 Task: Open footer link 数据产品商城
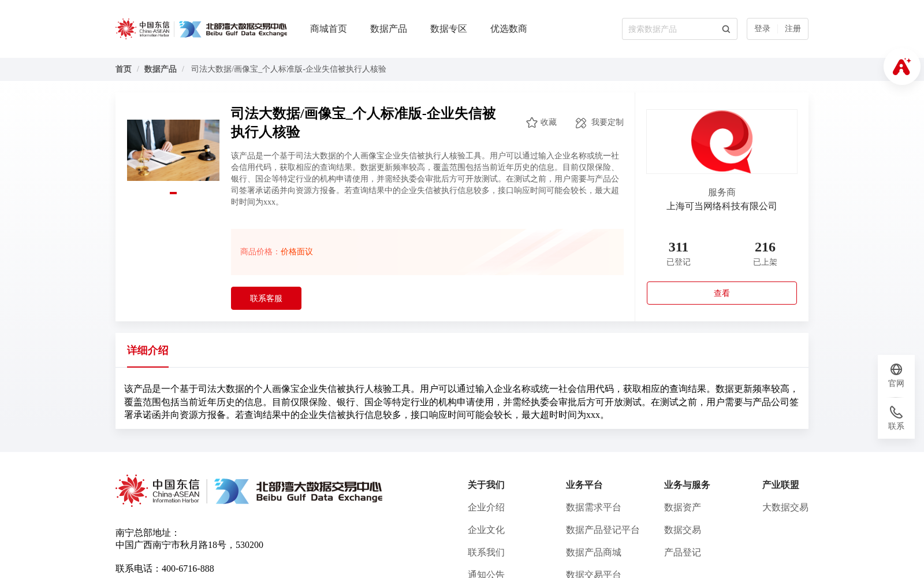point(594,553)
